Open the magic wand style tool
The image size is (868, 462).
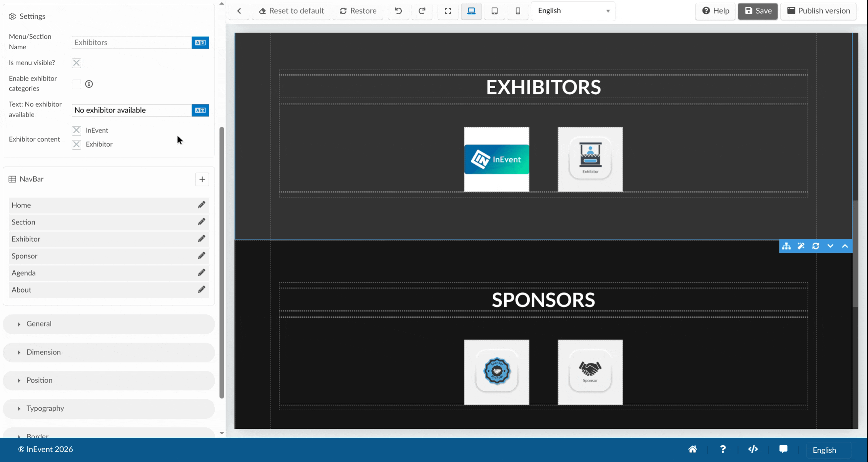[801, 246]
